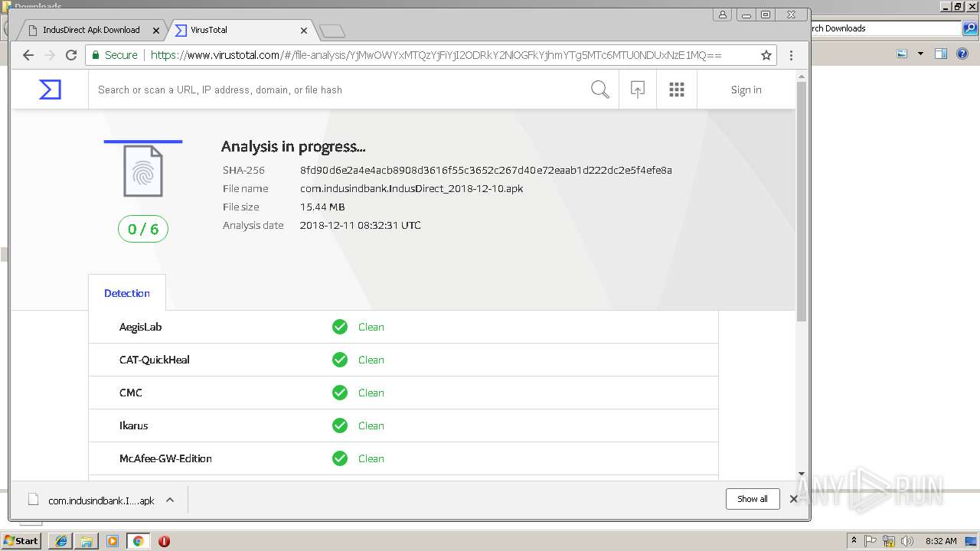Click the page vertical scrollbar

click(802, 201)
